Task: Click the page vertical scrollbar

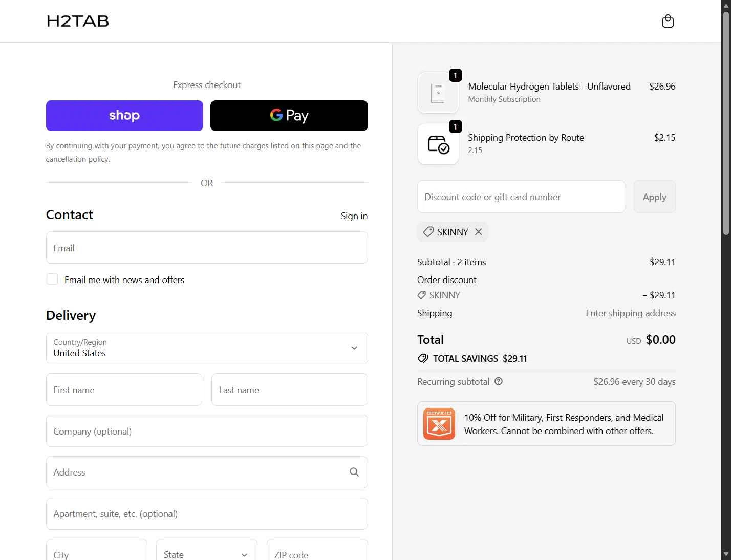Action: pyautogui.click(x=726, y=123)
